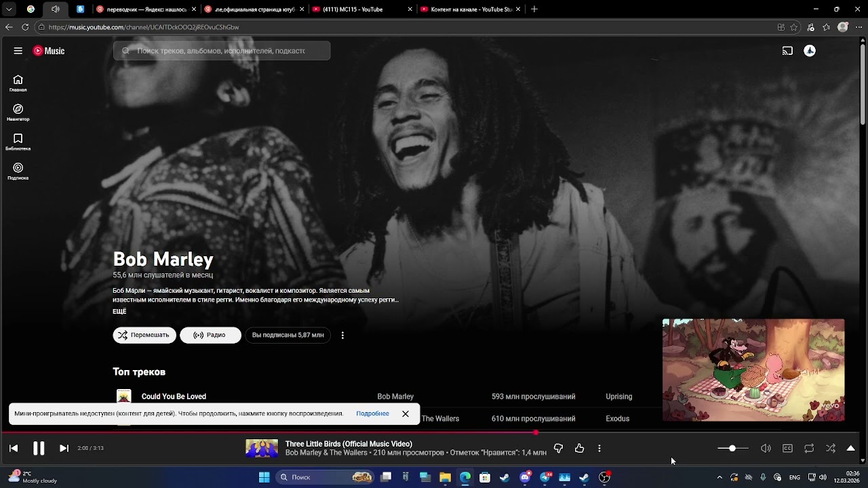Switch to the YouTube Studio content tab

click(x=470, y=9)
